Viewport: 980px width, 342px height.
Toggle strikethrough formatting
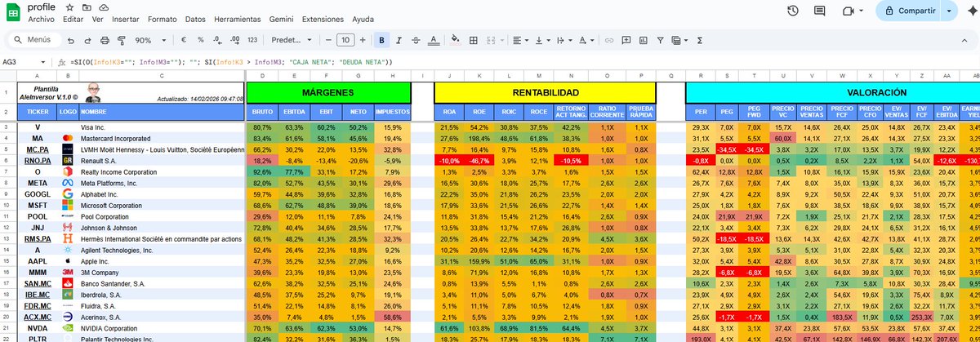(416, 39)
